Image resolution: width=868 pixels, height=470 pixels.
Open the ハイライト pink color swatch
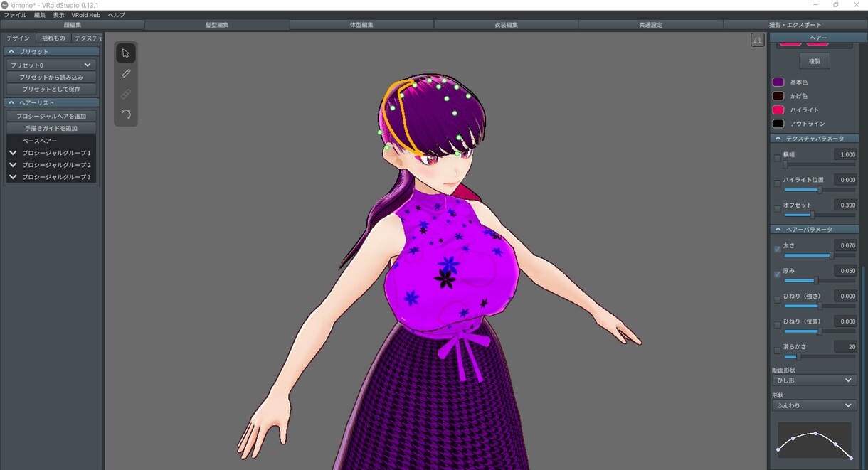click(778, 110)
